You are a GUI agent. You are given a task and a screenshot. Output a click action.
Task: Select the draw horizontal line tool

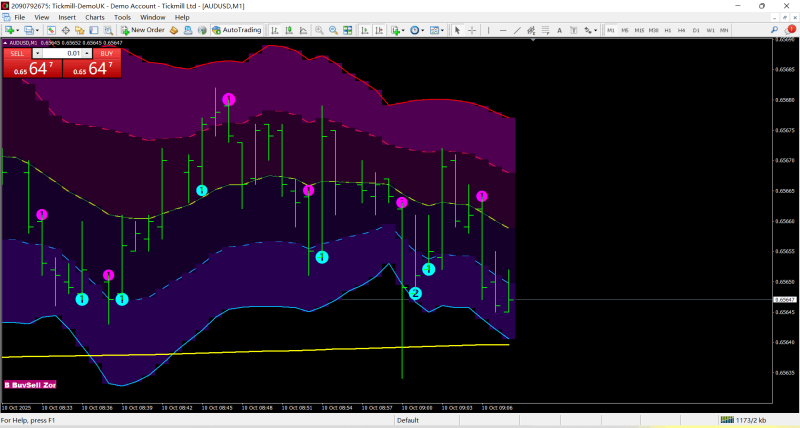[x=502, y=30]
